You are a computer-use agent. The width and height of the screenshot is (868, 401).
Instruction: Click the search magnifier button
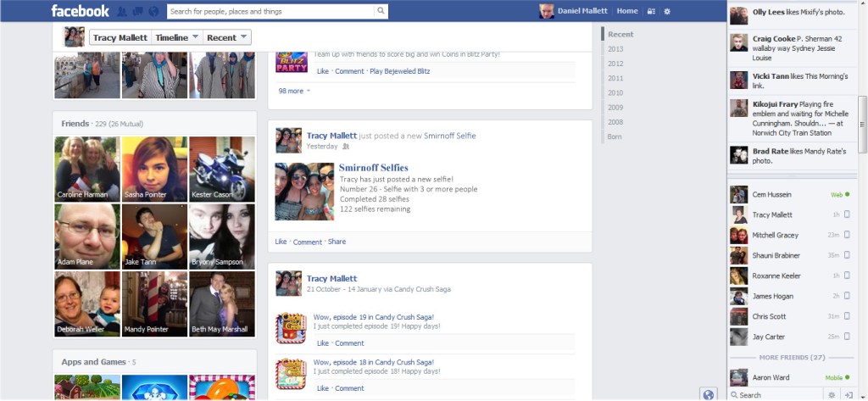point(381,11)
